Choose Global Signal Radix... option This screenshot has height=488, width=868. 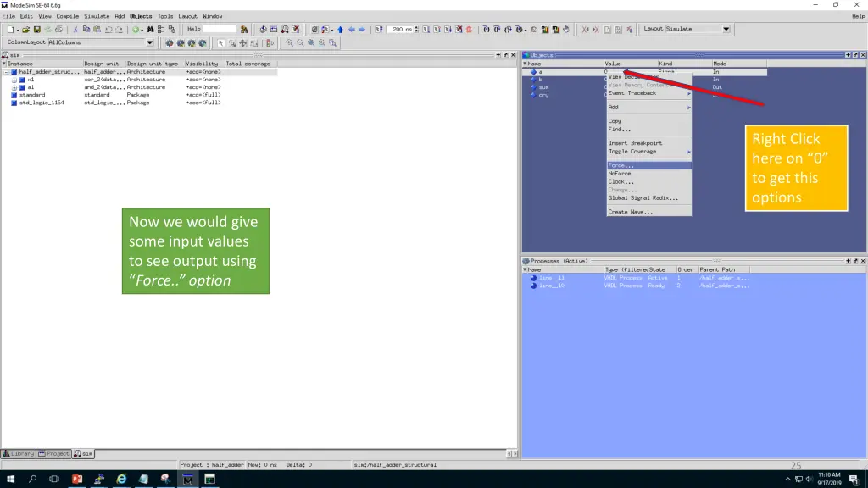(x=648, y=198)
